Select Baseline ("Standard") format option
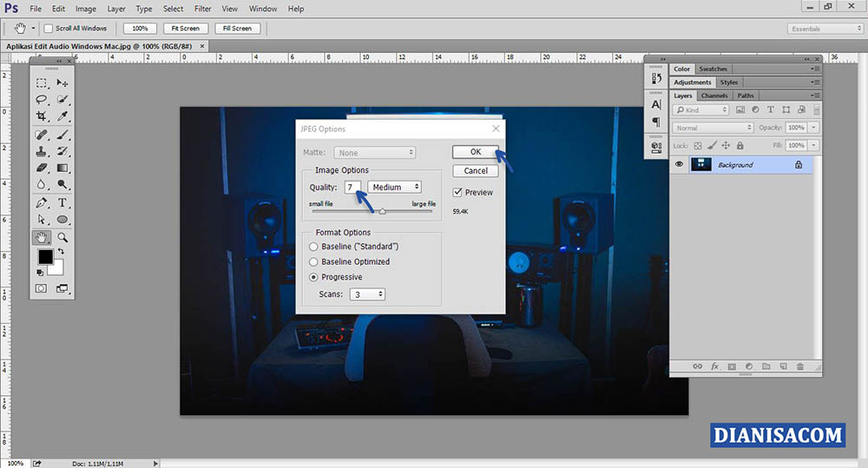This screenshot has width=868, height=468. (314, 247)
